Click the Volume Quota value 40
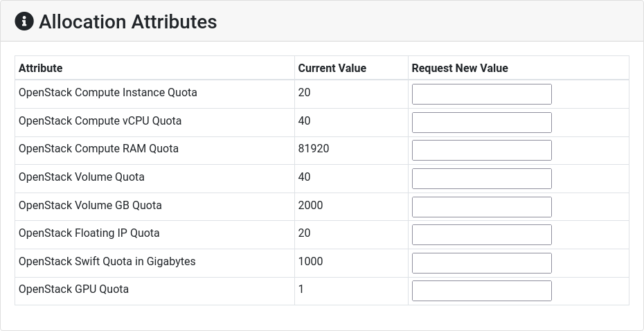Image resolution: width=644 pixels, height=331 pixels. tap(304, 177)
